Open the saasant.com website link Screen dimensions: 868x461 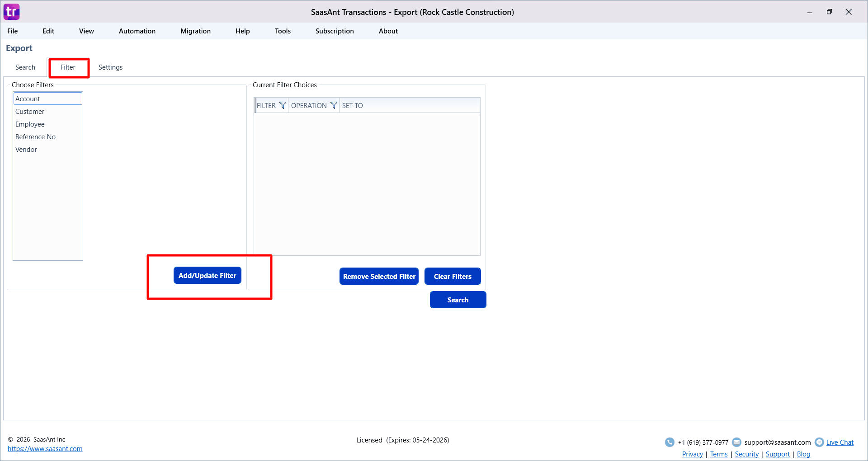click(x=45, y=449)
